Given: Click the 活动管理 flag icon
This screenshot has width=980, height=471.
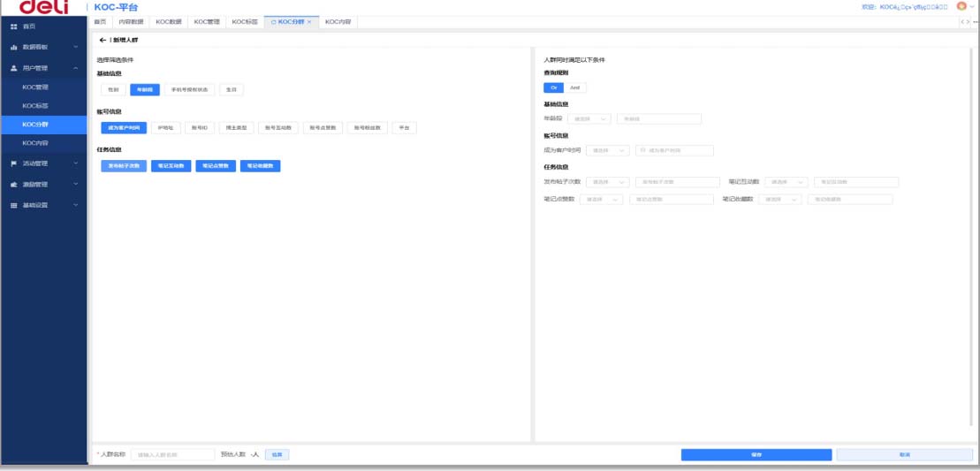Looking at the screenshot, I should point(13,163).
